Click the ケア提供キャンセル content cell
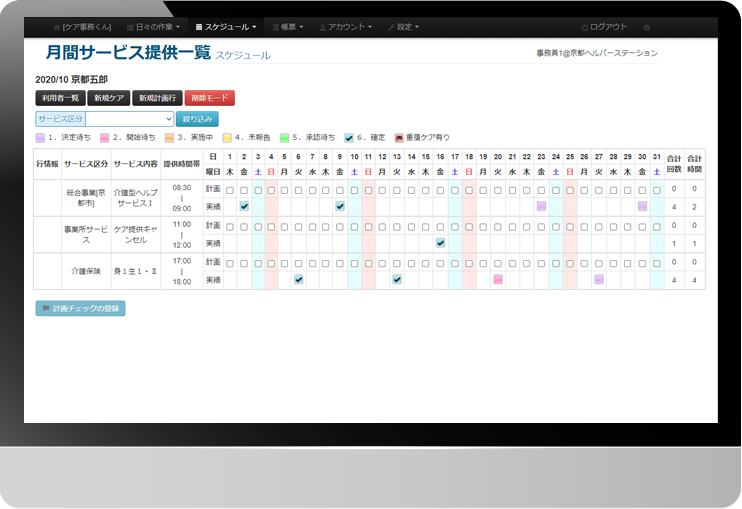Screen dimensions: 742x509 click(136, 235)
